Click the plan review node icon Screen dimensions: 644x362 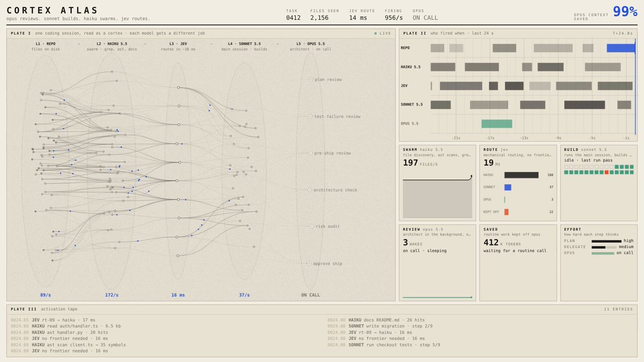click(311, 79)
